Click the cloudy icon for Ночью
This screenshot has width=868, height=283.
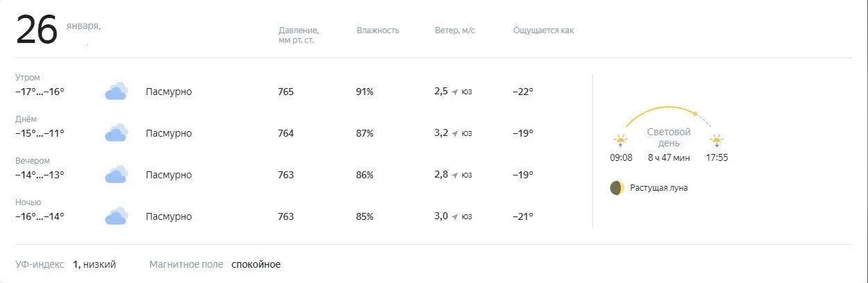117,216
